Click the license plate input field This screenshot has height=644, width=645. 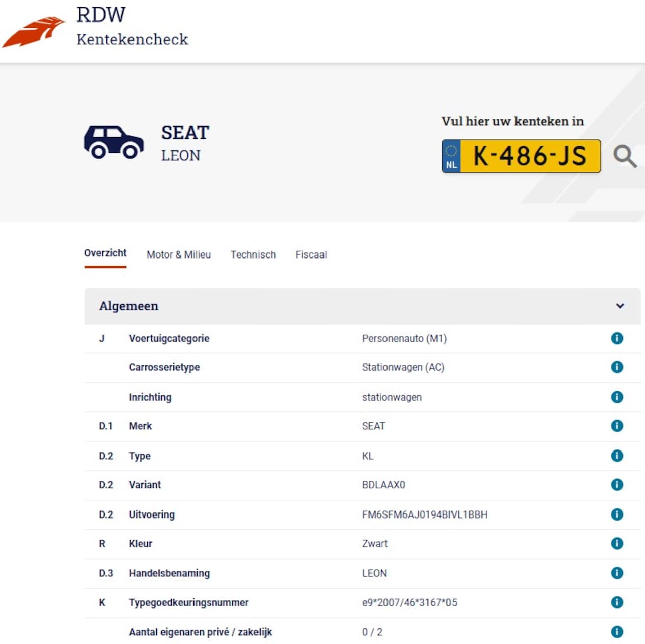(x=529, y=156)
